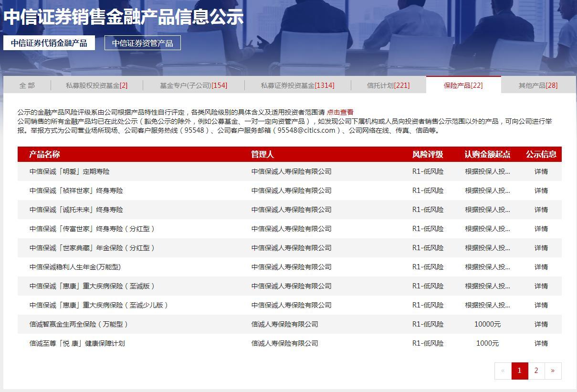Select the 信托计划 tab
This screenshot has width=577, height=392.
pyautogui.click(x=388, y=85)
